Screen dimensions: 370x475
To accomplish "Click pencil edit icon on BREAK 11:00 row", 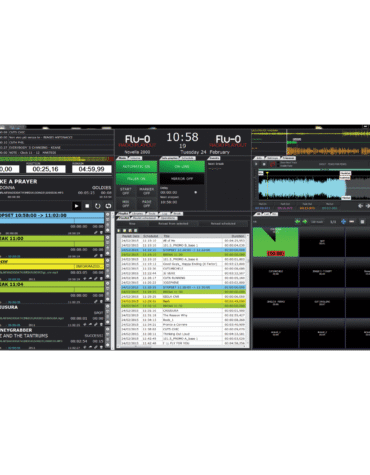I will [96, 256].
